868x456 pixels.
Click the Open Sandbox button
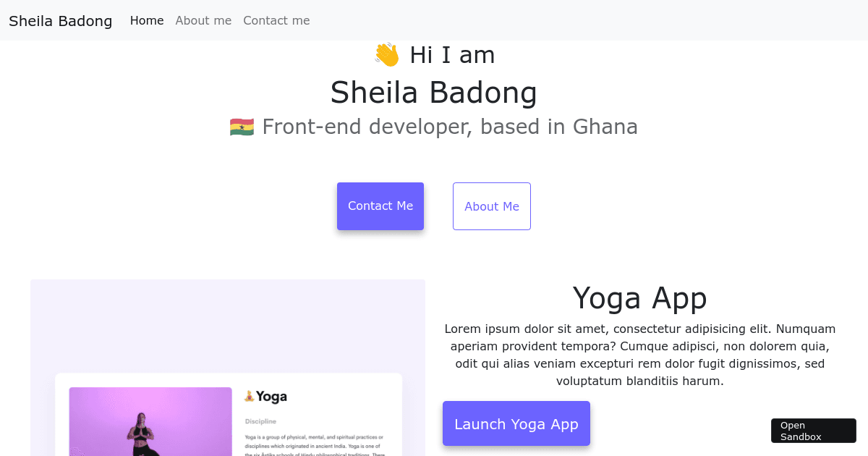pyautogui.click(x=813, y=430)
